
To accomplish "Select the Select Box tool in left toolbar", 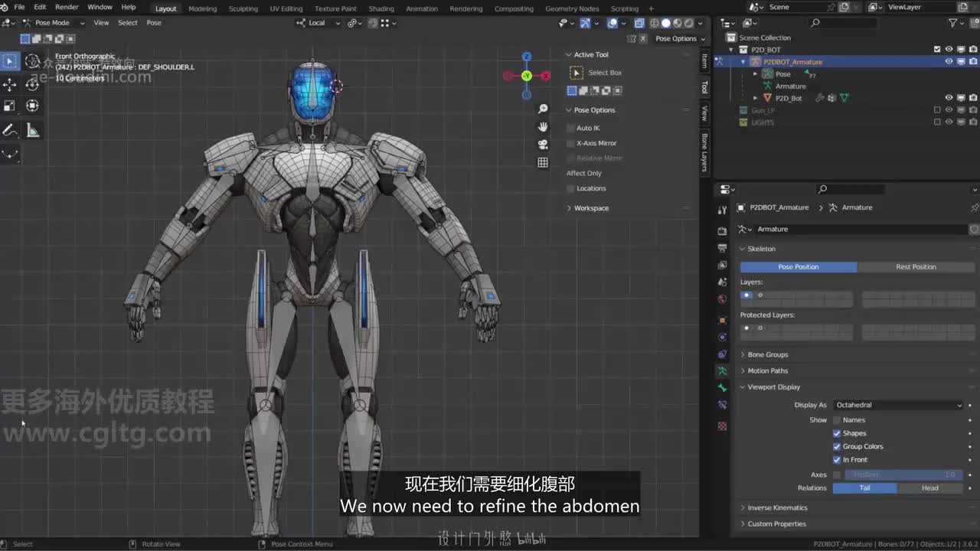I will pos(10,61).
